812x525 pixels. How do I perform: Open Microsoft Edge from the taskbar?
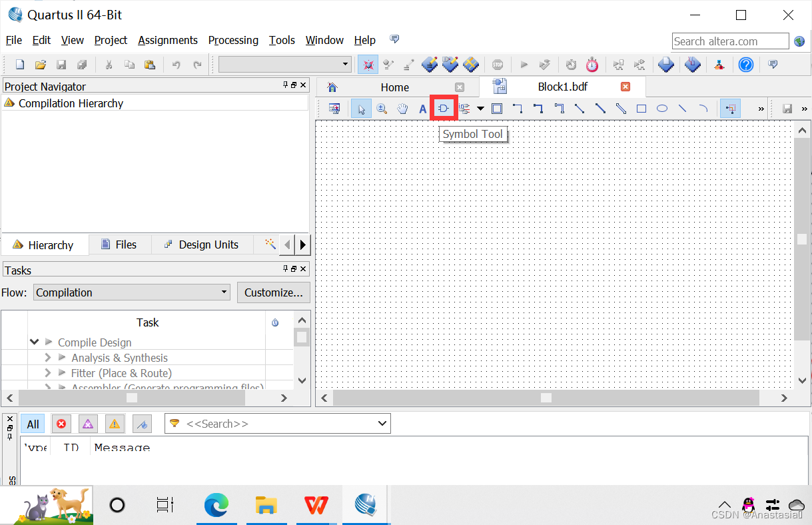[216, 505]
